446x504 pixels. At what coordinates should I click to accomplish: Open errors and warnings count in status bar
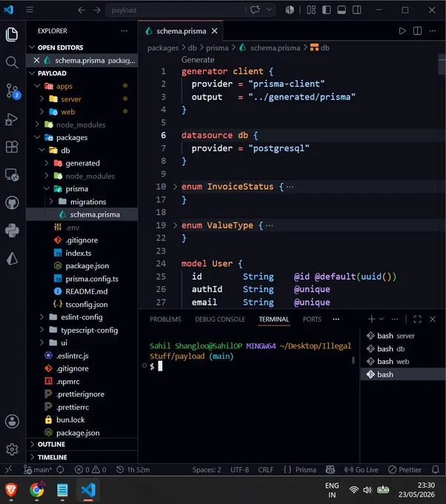click(x=90, y=470)
